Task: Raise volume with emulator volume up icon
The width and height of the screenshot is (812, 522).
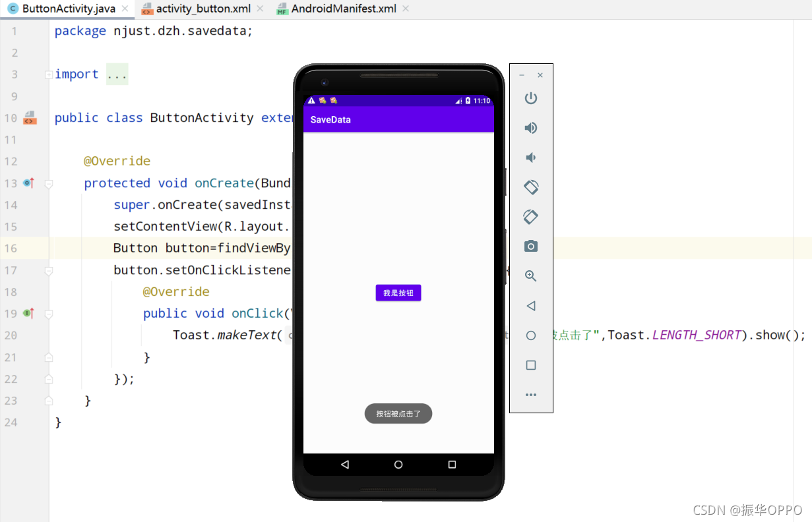Action: [531, 128]
